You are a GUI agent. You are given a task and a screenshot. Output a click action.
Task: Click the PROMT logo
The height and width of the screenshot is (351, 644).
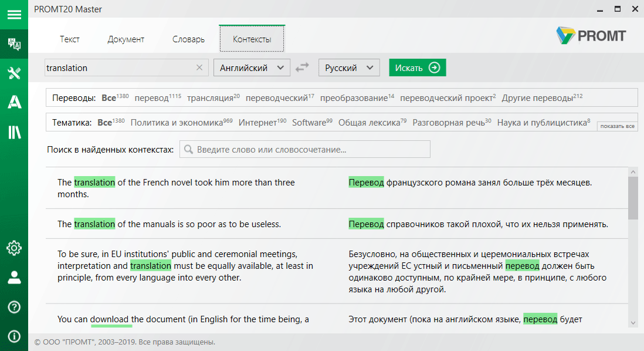point(591,36)
